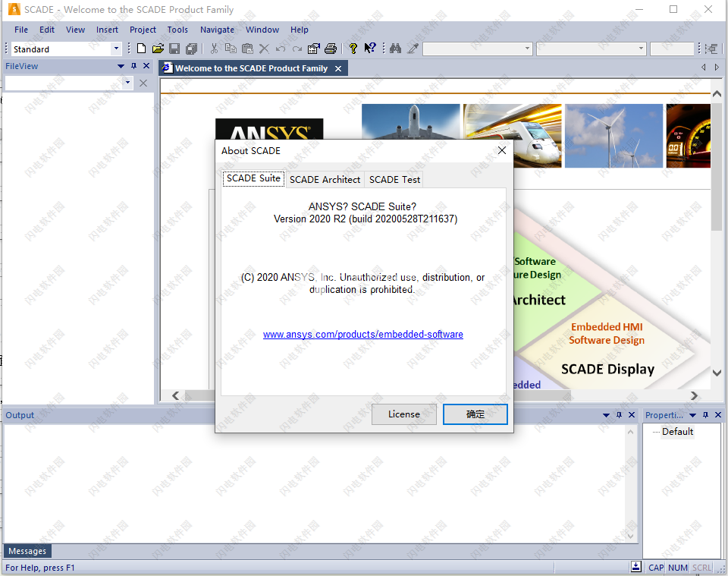Viewport: 728px width, 576px height.
Task: Pin the Properties panel
Action: coord(705,415)
